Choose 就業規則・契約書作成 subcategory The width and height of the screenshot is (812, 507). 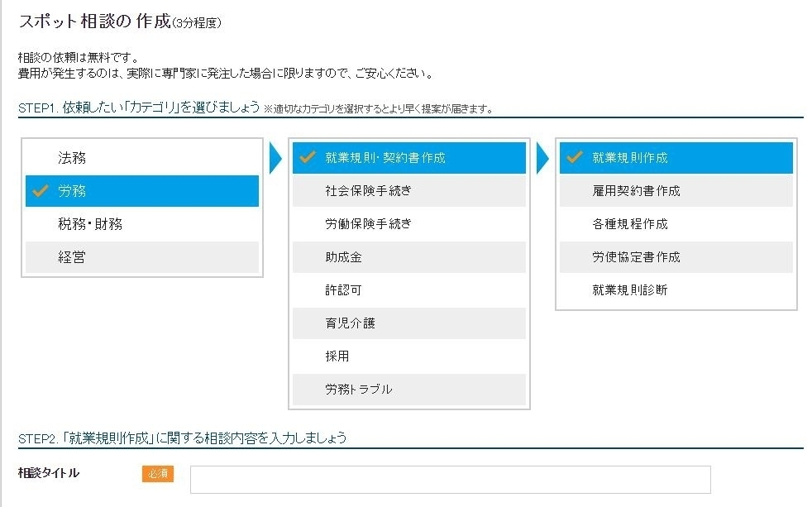(x=409, y=158)
